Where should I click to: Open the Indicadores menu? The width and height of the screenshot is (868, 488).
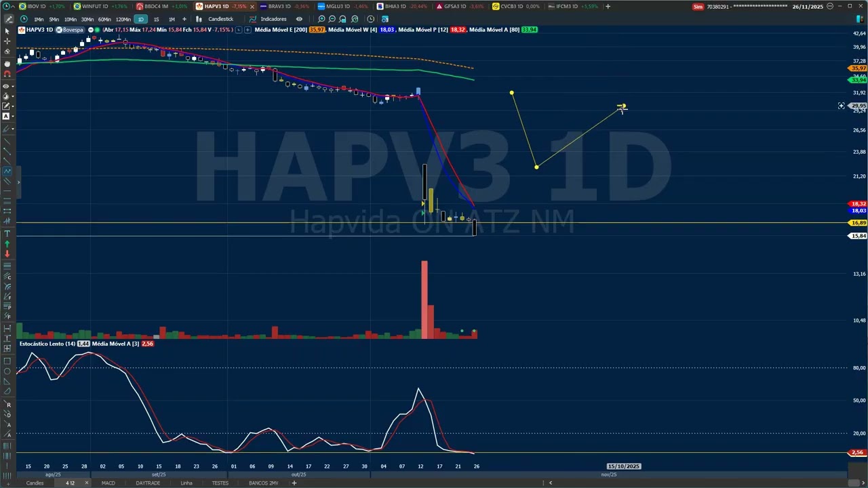[x=268, y=19]
